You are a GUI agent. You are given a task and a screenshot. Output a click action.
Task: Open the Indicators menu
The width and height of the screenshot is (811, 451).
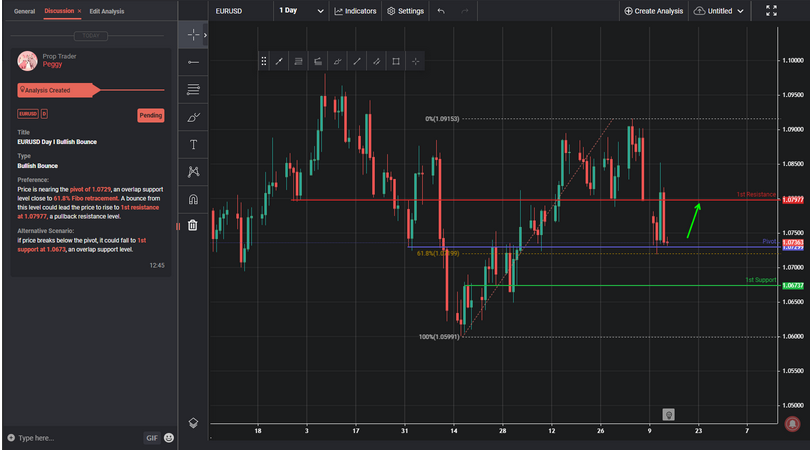coord(355,11)
